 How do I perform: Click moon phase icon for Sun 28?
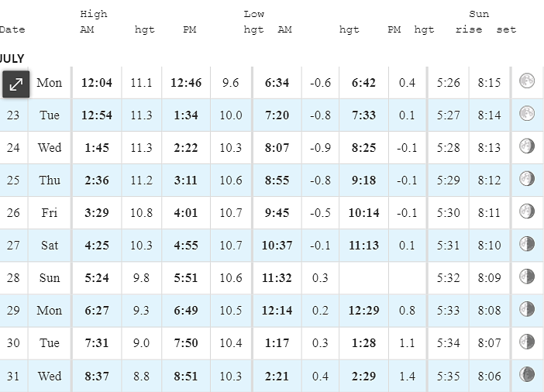(527, 276)
